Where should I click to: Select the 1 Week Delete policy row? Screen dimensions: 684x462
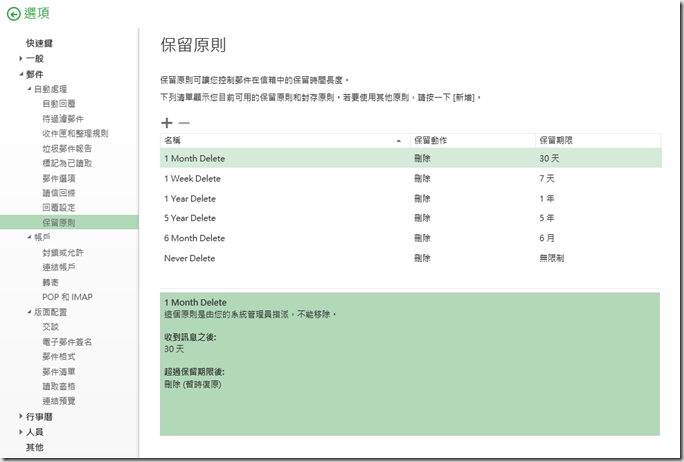(192, 178)
